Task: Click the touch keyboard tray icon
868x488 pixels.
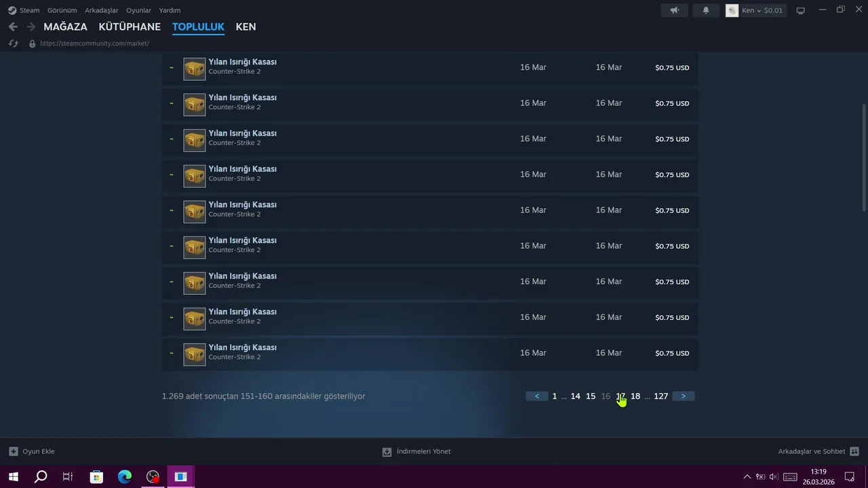Action: tap(790, 476)
